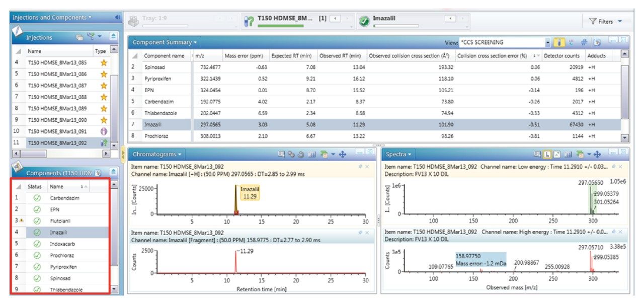Click the star type icon for T150 HDMSE_8Mar13_088
Viewport: 644px width, 305px height.
[x=104, y=97]
